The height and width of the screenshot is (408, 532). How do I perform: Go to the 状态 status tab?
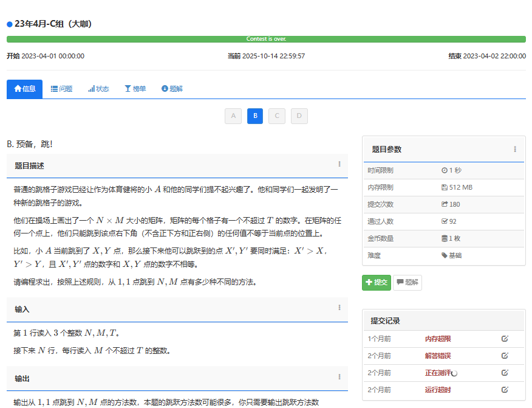pyautogui.click(x=98, y=89)
